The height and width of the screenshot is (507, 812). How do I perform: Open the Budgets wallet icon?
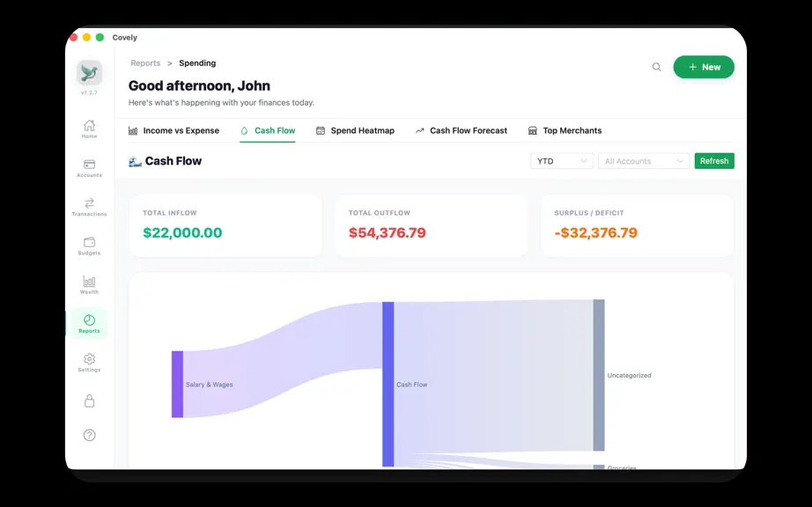[x=89, y=246]
